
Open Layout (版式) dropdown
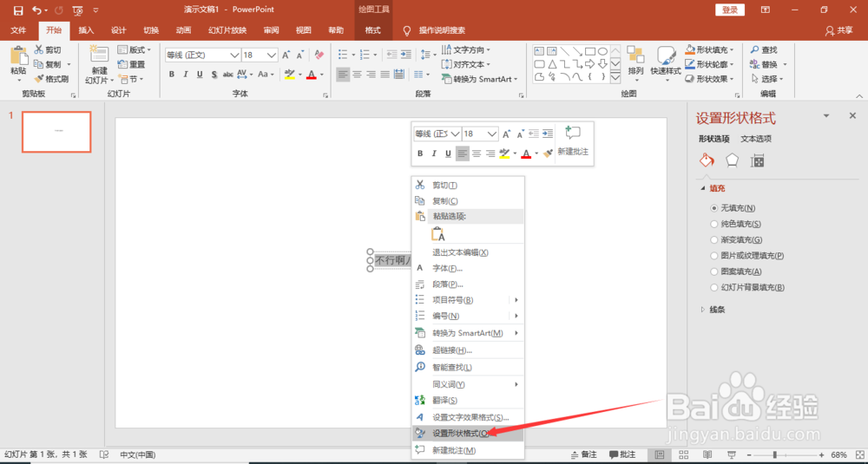click(x=134, y=49)
